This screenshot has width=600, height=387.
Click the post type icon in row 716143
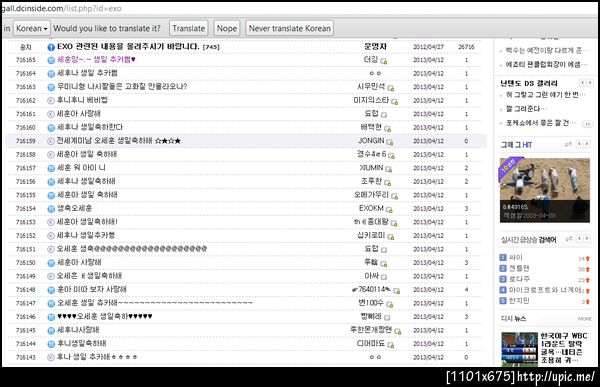pyautogui.click(x=51, y=358)
